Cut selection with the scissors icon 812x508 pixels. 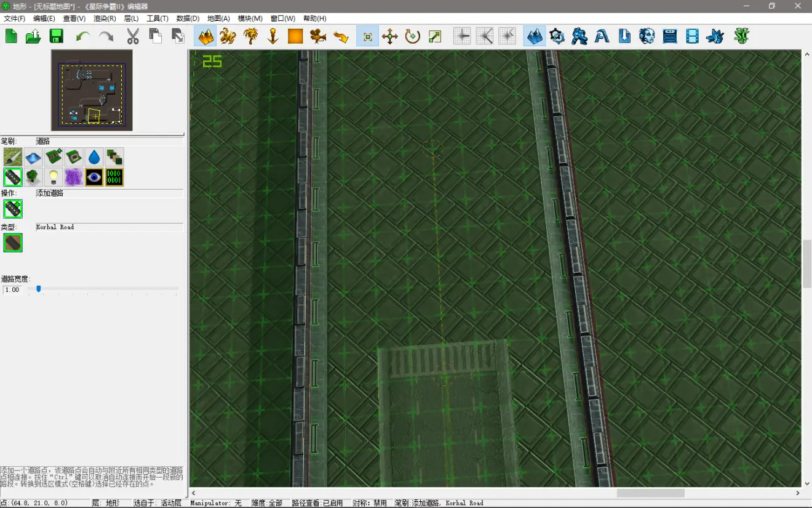[133, 36]
